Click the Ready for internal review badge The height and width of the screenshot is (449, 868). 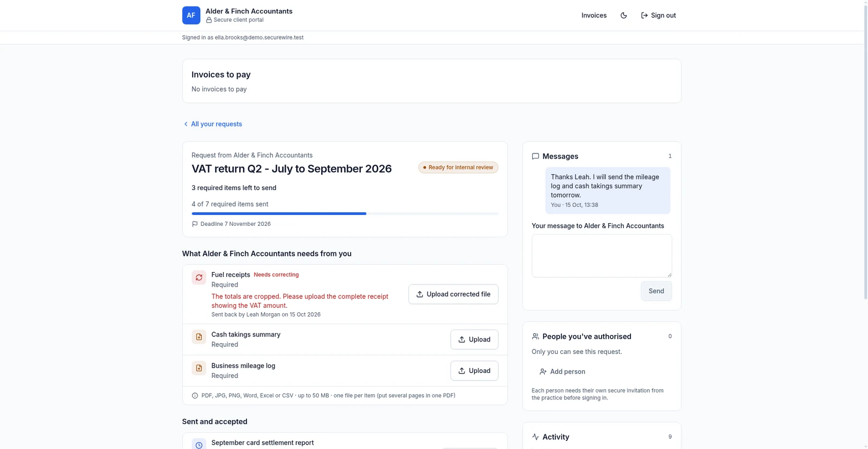(458, 168)
